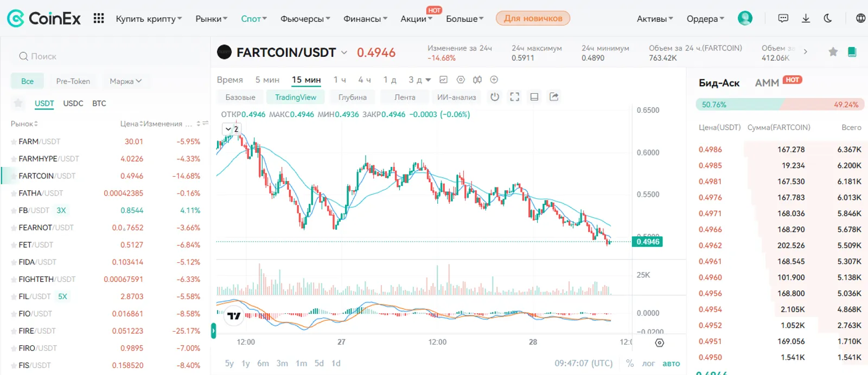The height and width of the screenshot is (375, 868).
Task: Set chart range to 1m
Action: [x=301, y=364]
